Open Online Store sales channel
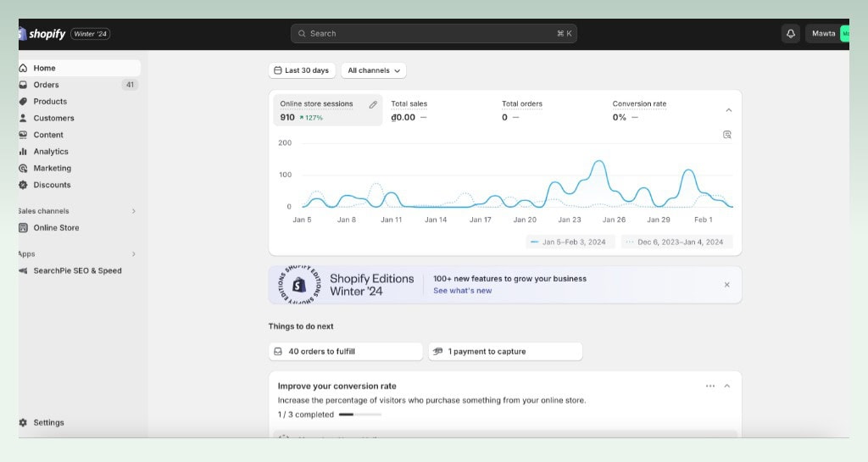The width and height of the screenshot is (868, 462). pos(80,227)
